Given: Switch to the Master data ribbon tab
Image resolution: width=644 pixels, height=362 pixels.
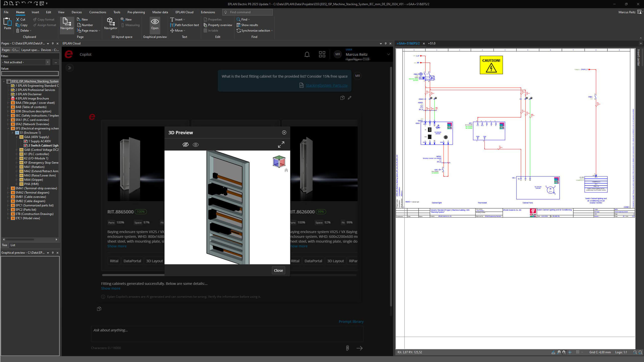Looking at the screenshot, I should pyautogui.click(x=160, y=12).
